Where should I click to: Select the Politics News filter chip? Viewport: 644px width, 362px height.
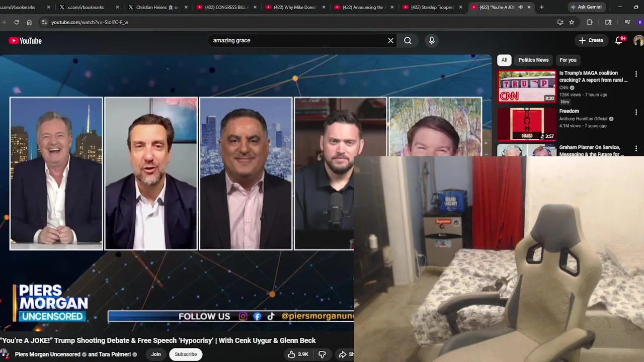pos(533,60)
